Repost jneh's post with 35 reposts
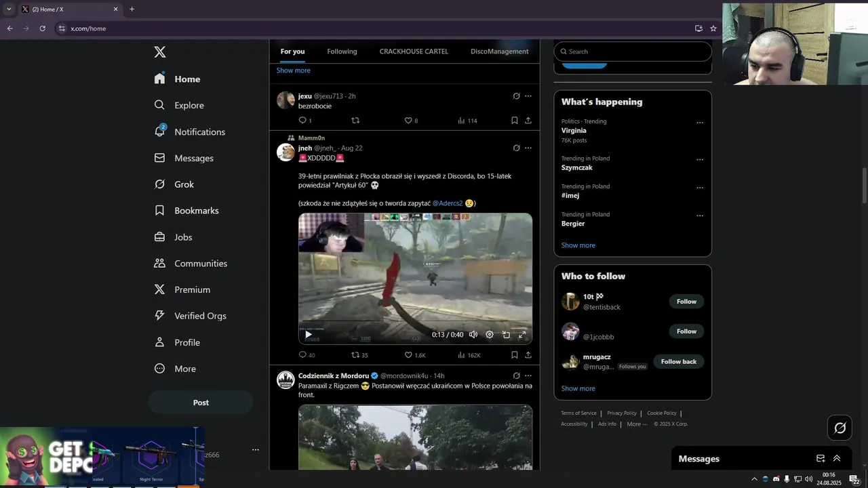This screenshot has height=488, width=868. [x=359, y=355]
